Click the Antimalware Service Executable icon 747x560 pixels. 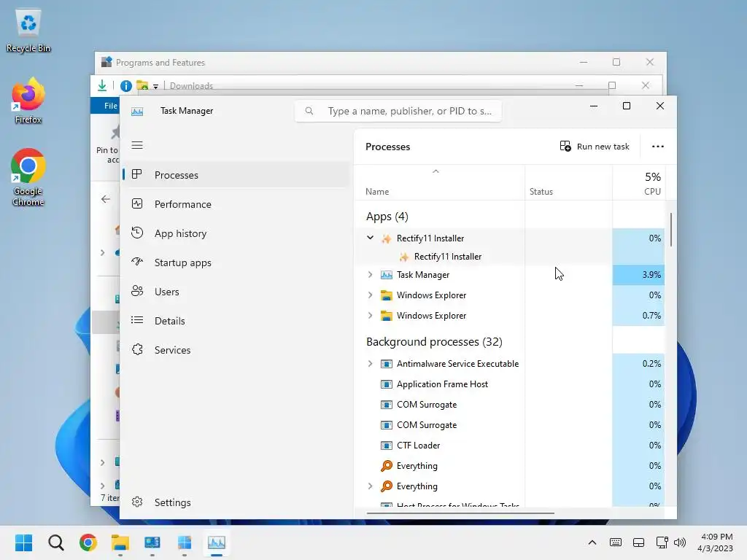pos(387,364)
